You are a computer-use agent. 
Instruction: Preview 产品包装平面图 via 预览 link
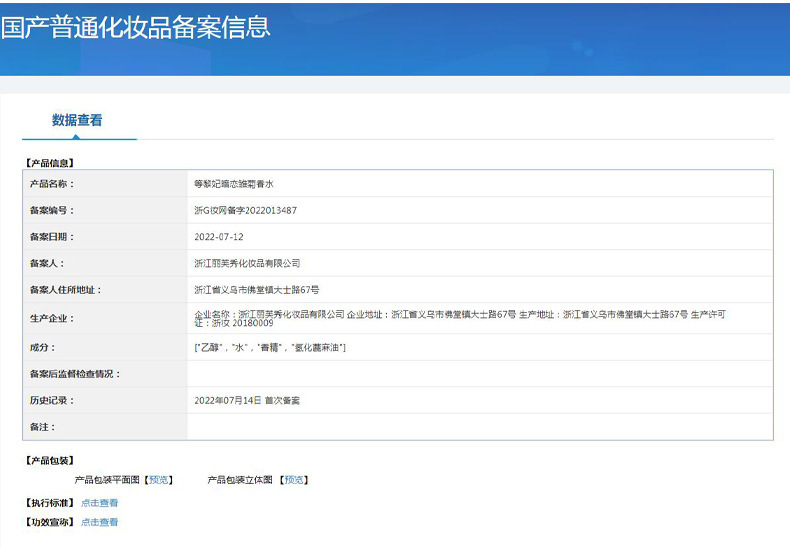[x=159, y=480]
